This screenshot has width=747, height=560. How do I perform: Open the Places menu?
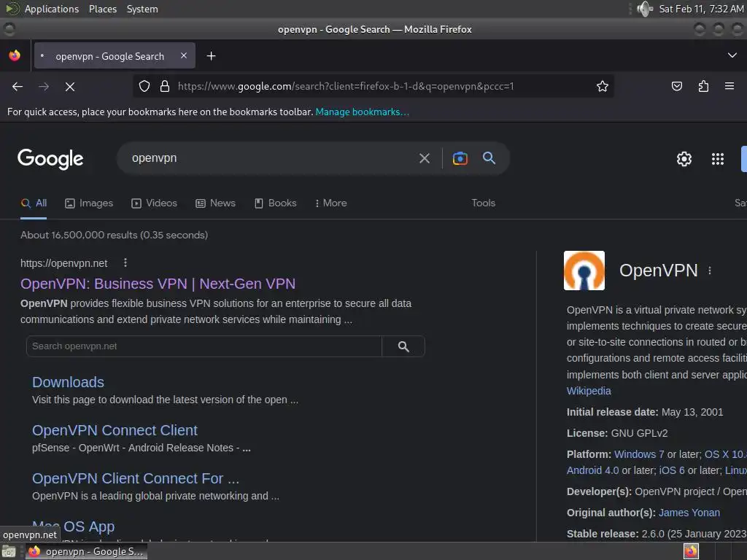tap(103, 9)
